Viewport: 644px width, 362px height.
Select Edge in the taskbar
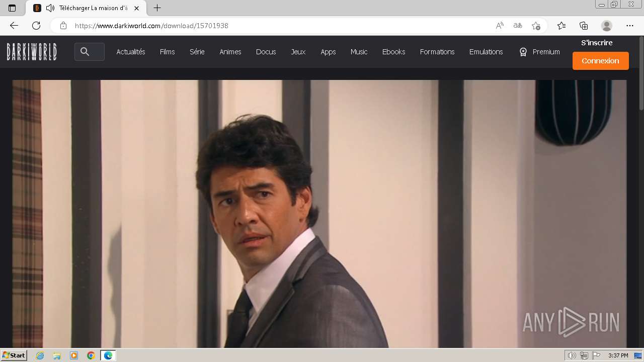click(108, 355)
